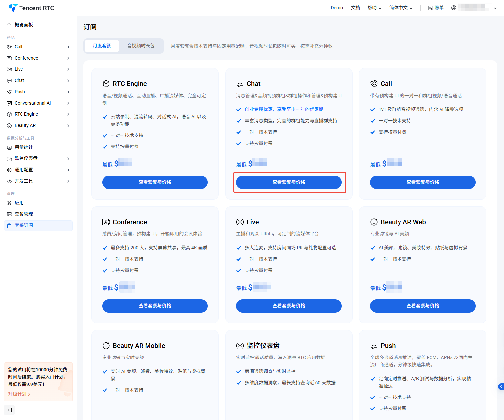Expand the 监控仪表盘 sidebar chevron

pos(68,159)
